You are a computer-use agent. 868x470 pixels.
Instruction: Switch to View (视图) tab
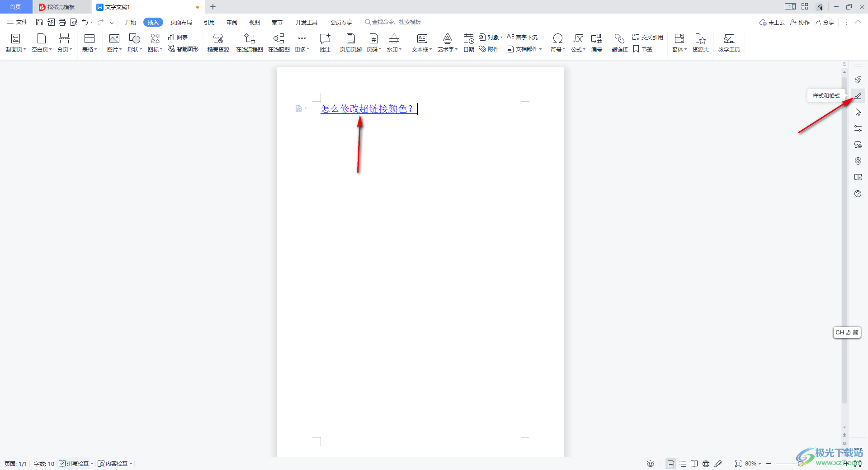coord(255,22)
